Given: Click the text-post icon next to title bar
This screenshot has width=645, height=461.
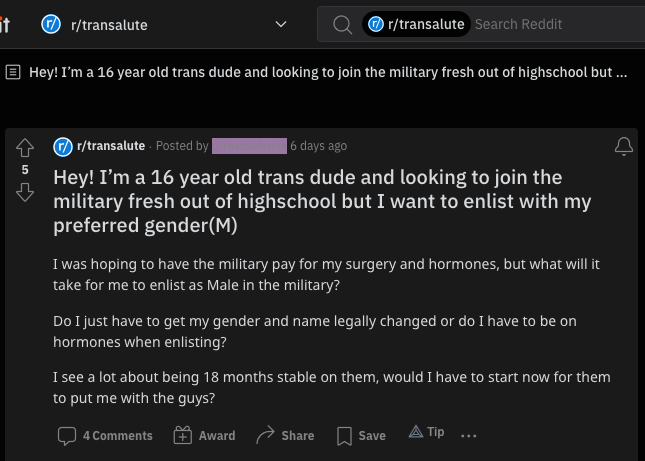Looking at the screenshot, I should [x=13, y=72].
